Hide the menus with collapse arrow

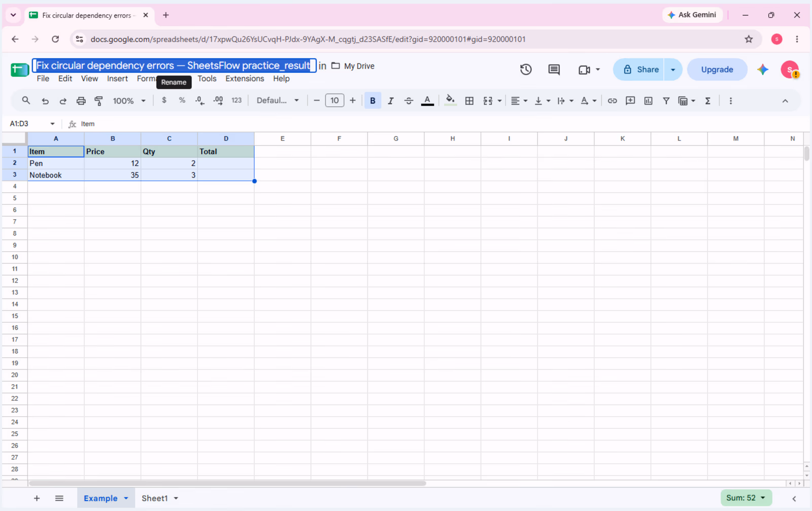click(x=785, y=100)
